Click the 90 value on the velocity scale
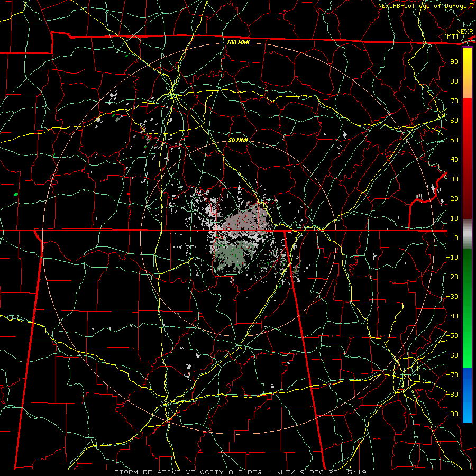 coord(454,62)
